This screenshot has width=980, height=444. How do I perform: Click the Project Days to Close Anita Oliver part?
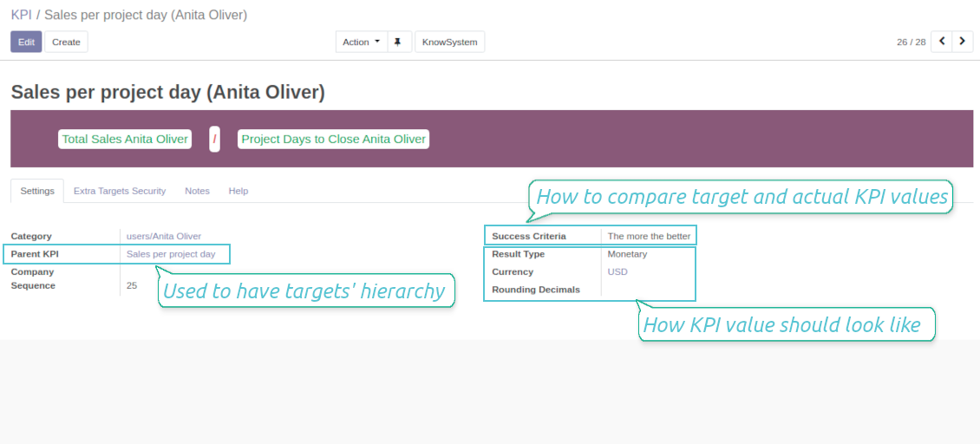pos(333,139)
